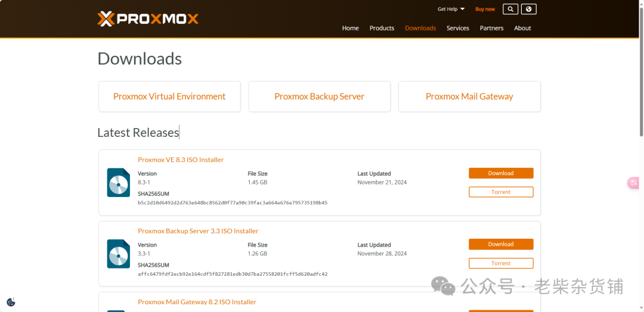Follow the Buy now link
This screenshot has width=644, height=312.
pyautogui.click(x=485, y=9)
